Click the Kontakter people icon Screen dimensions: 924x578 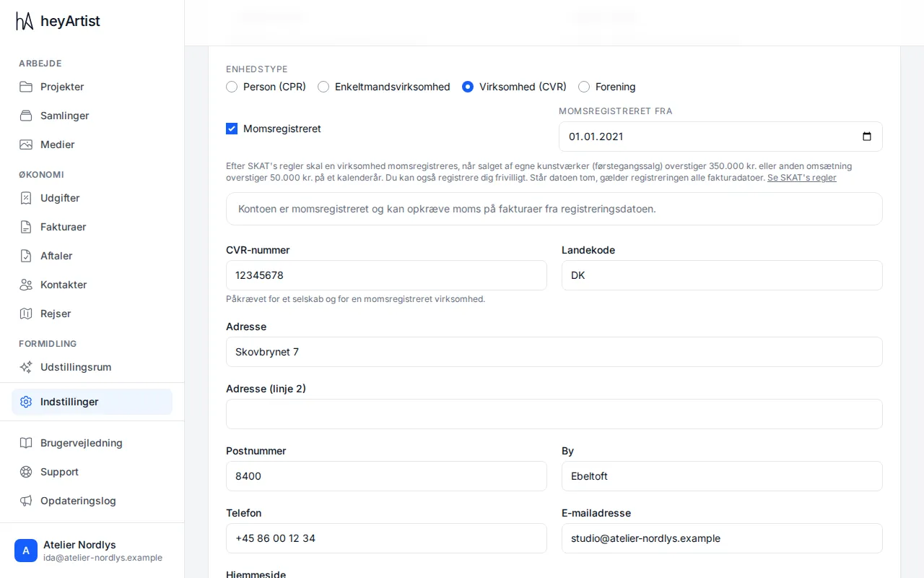click(x=26, y=285)
